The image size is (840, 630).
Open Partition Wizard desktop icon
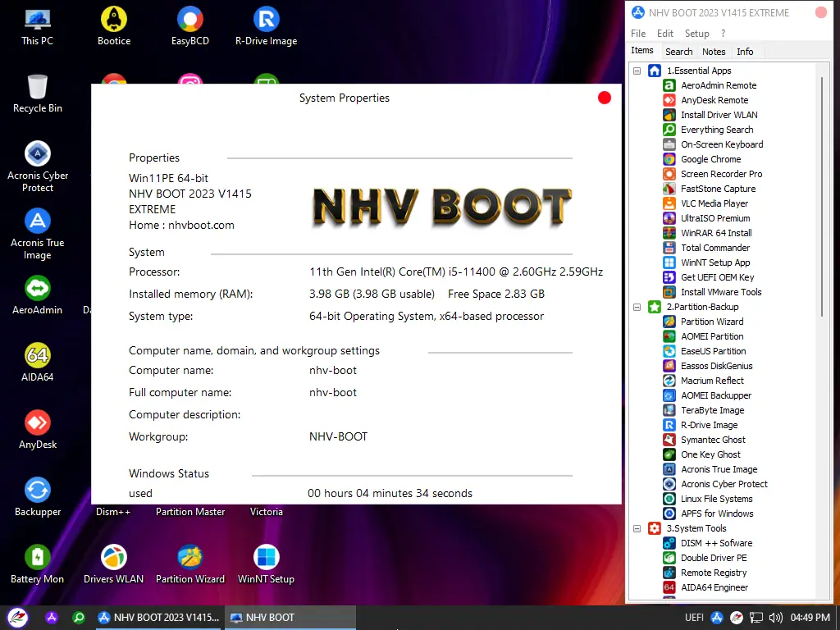coord(190,564)
